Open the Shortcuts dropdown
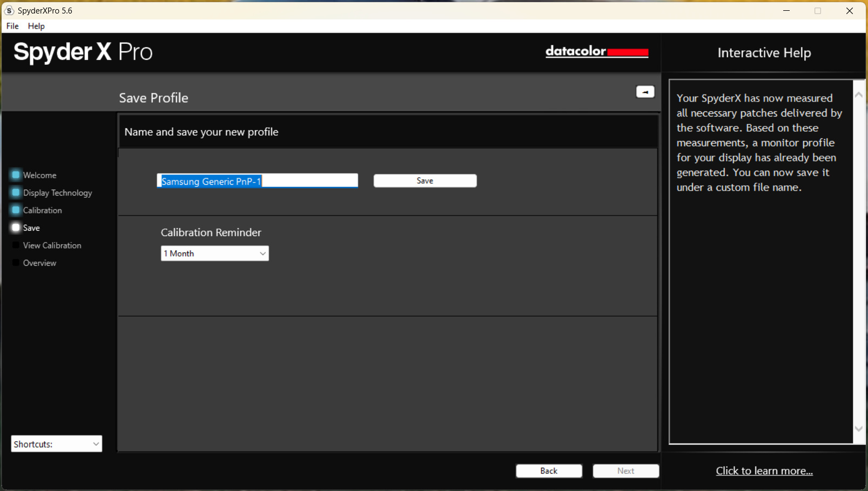 point(57,444)
